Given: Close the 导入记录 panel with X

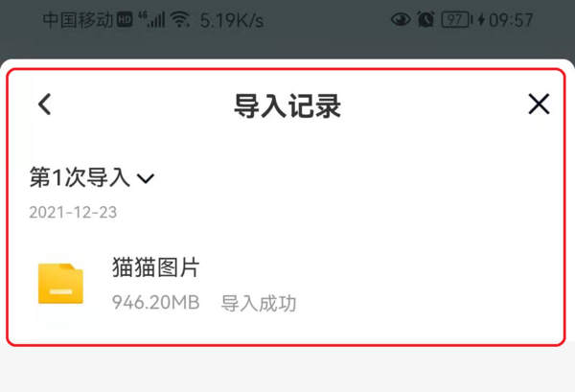Looking at the screenshot, I should (539, 104).
